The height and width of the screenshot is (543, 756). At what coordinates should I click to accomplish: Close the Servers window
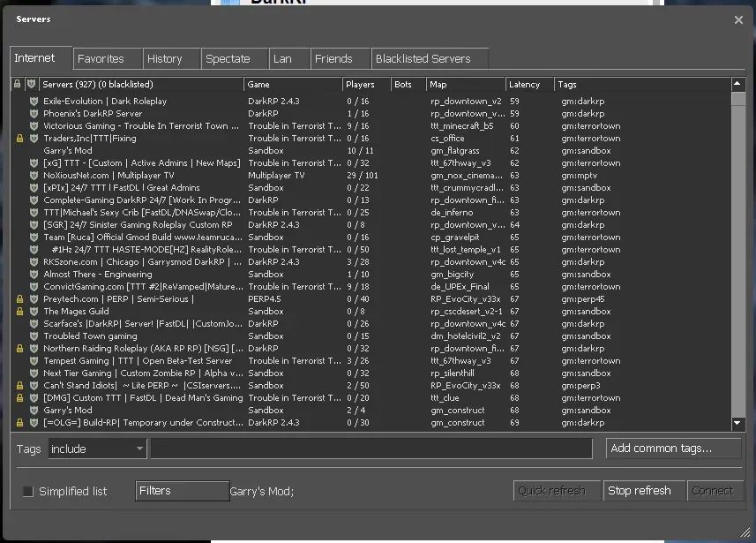point(738,19)
